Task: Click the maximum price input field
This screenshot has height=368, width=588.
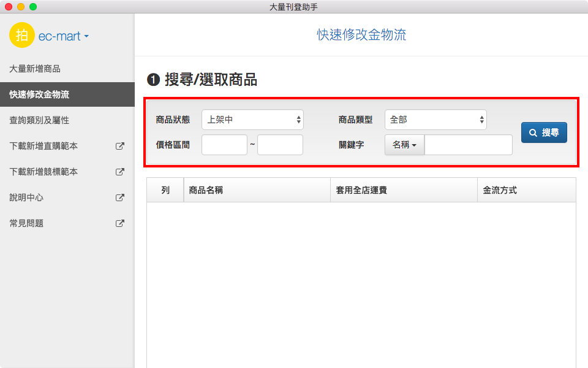Action: (x=280, y=145)
